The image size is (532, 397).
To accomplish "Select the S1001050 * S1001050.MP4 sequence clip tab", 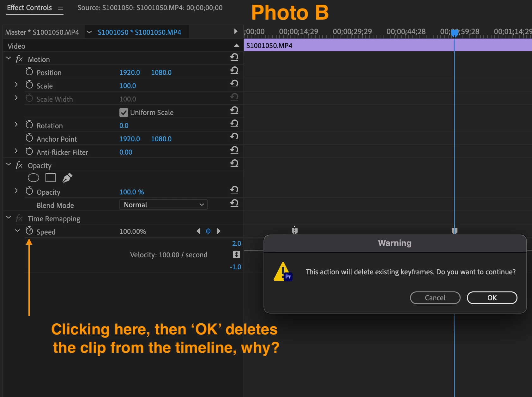I will point(139,32).
